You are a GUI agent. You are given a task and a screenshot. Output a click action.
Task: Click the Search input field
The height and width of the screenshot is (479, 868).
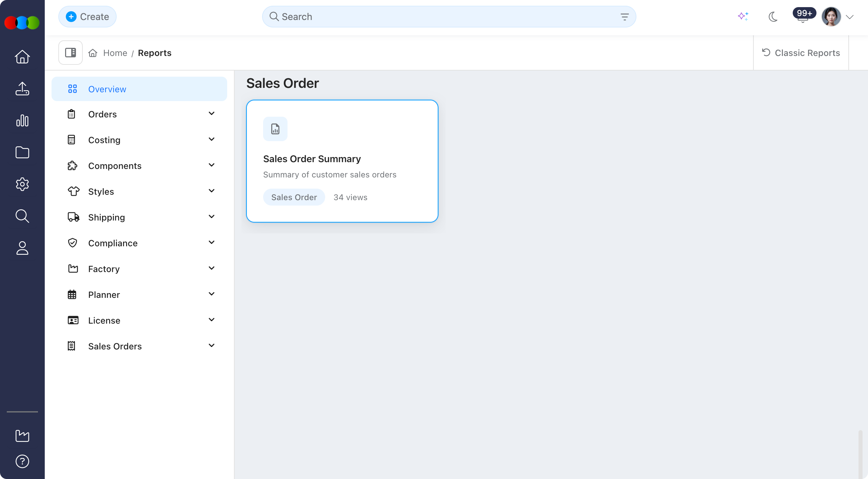point(449,17)
